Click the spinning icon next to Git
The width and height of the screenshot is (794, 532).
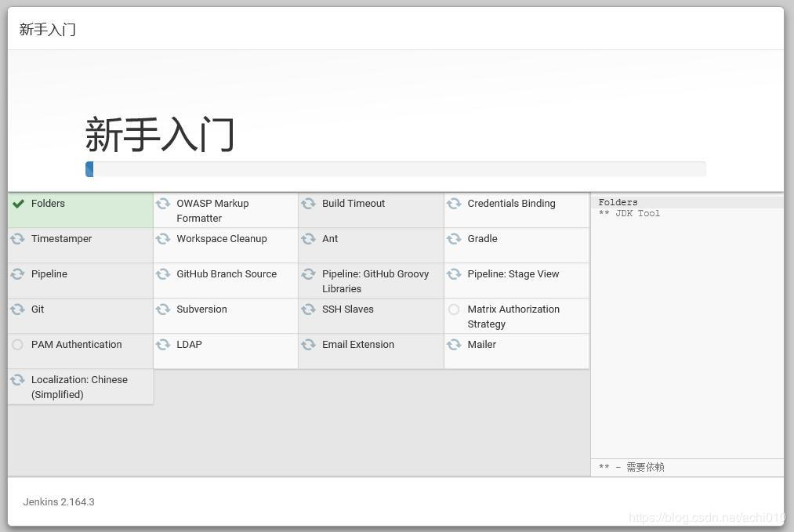pos(17,309)
